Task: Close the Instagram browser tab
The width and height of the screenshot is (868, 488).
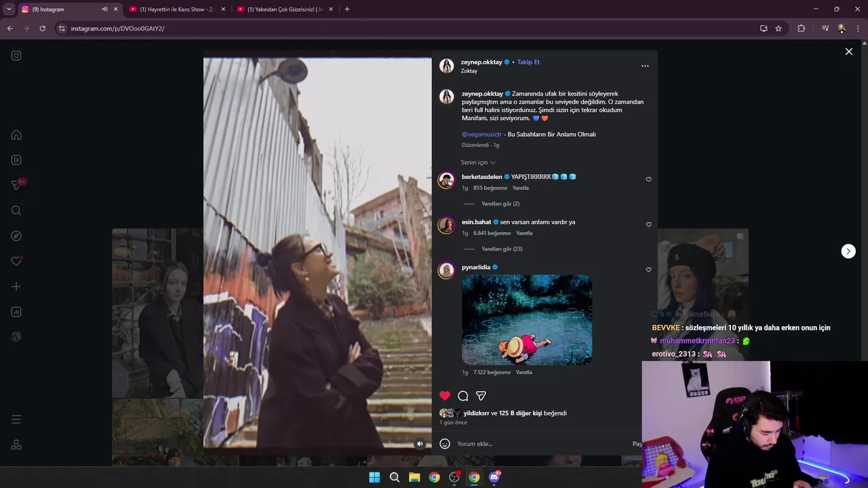Action: click(x=115, y=9)
